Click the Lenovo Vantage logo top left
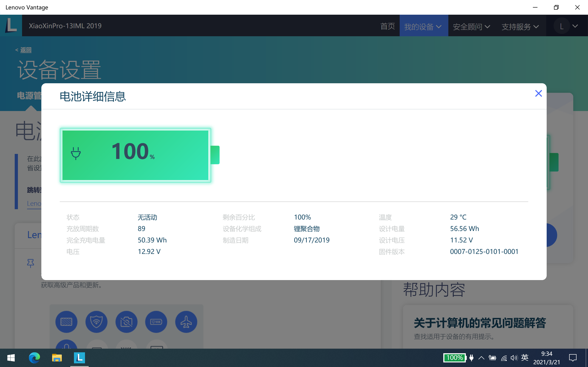588x367 pixels. pos(11,25)
